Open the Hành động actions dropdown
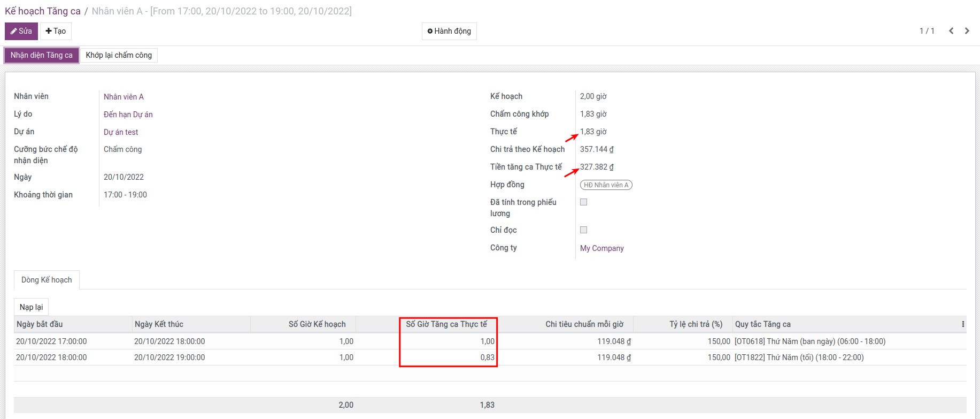This screenshot has height=419, width=980. click(x=449, y=31)
